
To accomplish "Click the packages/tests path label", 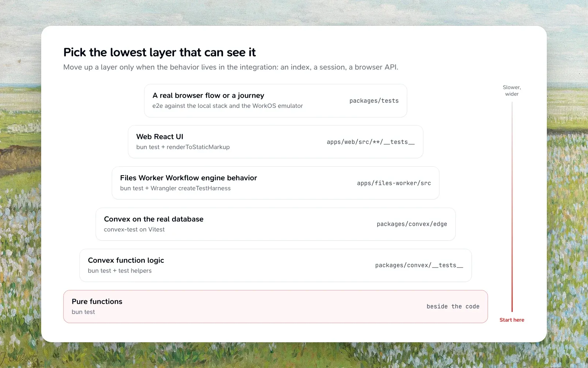I will click(374, 101).
